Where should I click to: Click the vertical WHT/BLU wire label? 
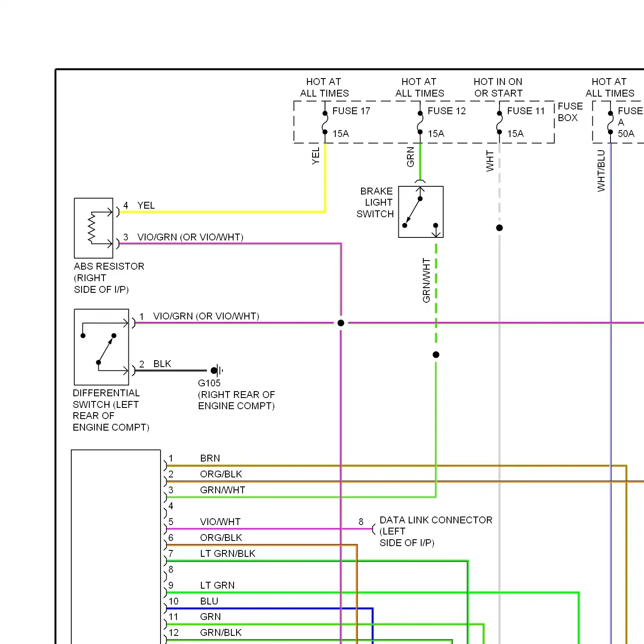pos(601,170)
